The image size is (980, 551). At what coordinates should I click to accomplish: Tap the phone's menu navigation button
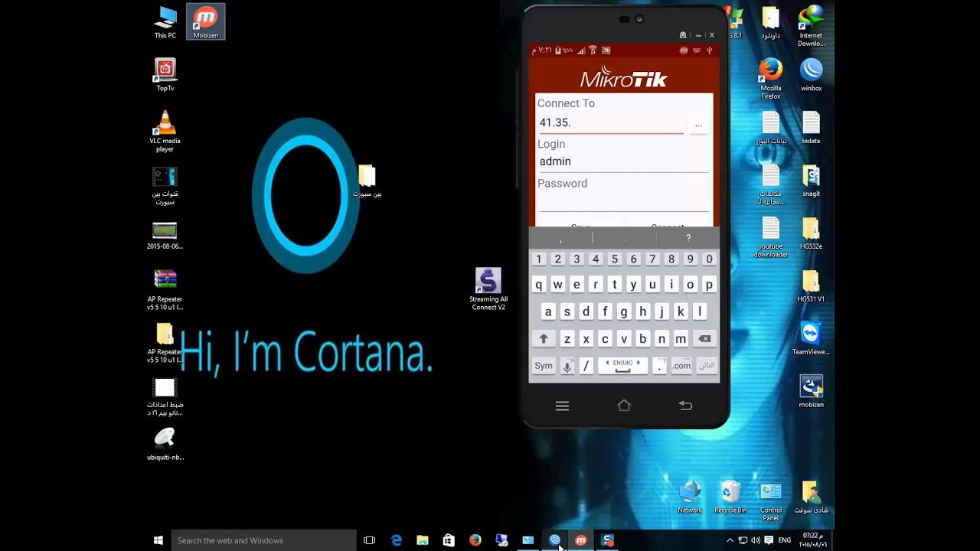562,406
